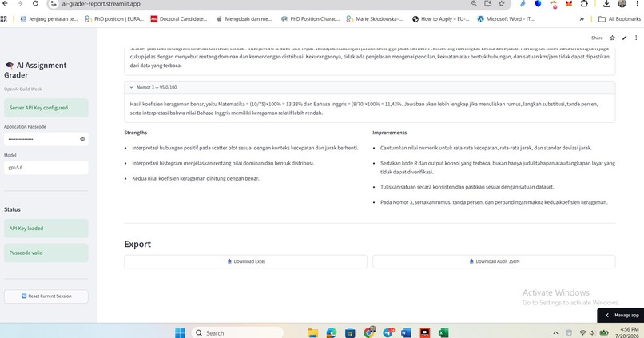
Task: Open the Doctoral Candidate bookmark
Action: [179, 19]
